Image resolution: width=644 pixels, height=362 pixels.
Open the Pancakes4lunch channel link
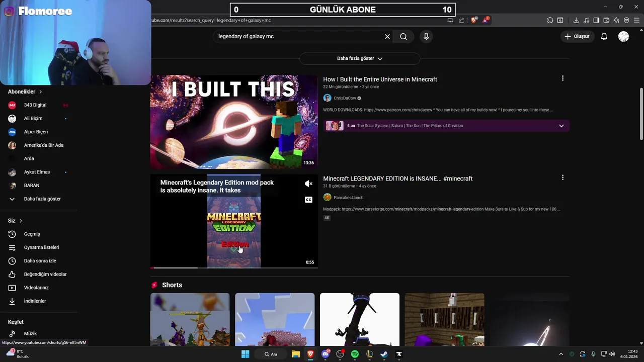(x=348, y=198)
